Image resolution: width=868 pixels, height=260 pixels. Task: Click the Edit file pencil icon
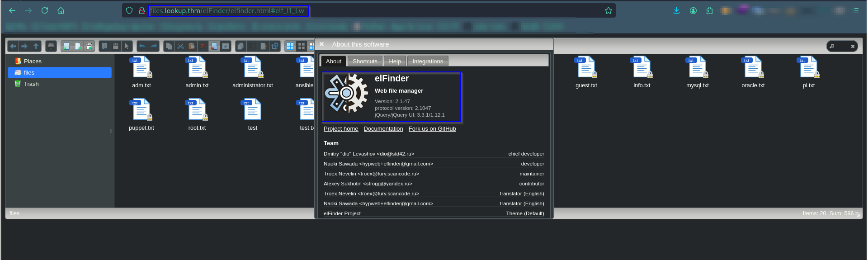click(263, 46)
